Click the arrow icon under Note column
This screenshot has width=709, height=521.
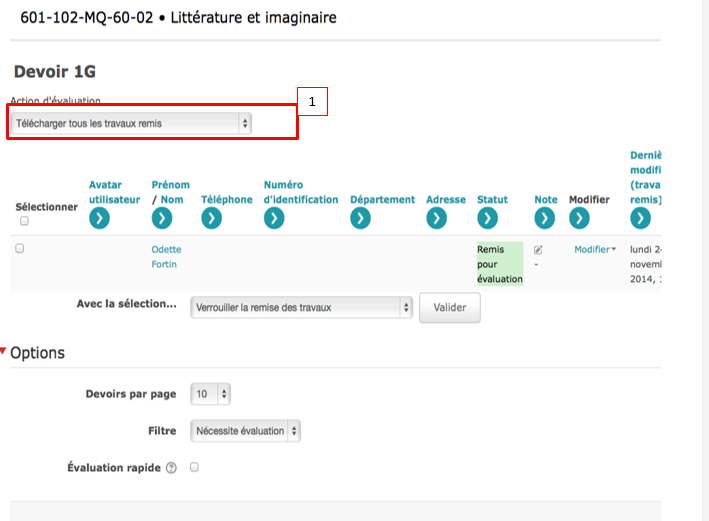click(544, 218)
